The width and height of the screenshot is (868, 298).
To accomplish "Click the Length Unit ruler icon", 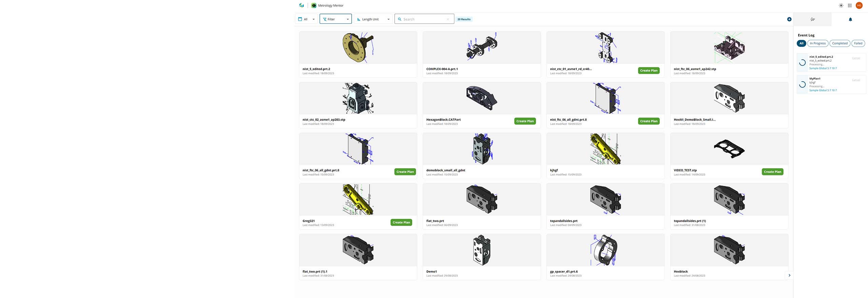I will click(359, 19).
